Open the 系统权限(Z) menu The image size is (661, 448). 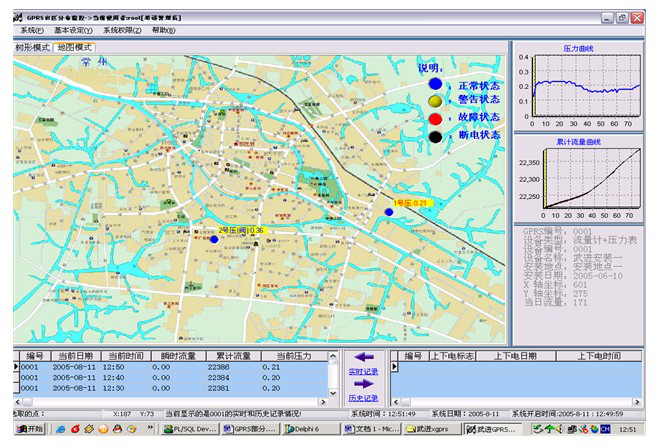click(x=121, y=30)
